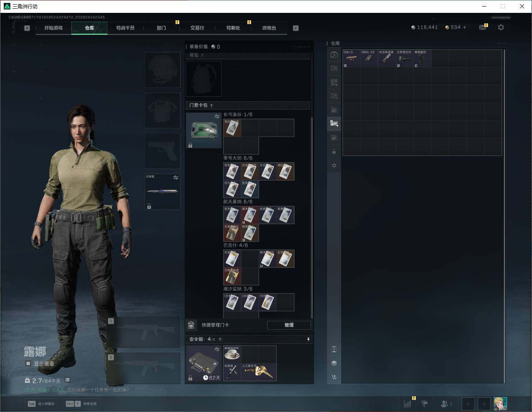This screenshot has width=532, height=412.
Task: Click the empty backpack slot
Action: [204, 79]
